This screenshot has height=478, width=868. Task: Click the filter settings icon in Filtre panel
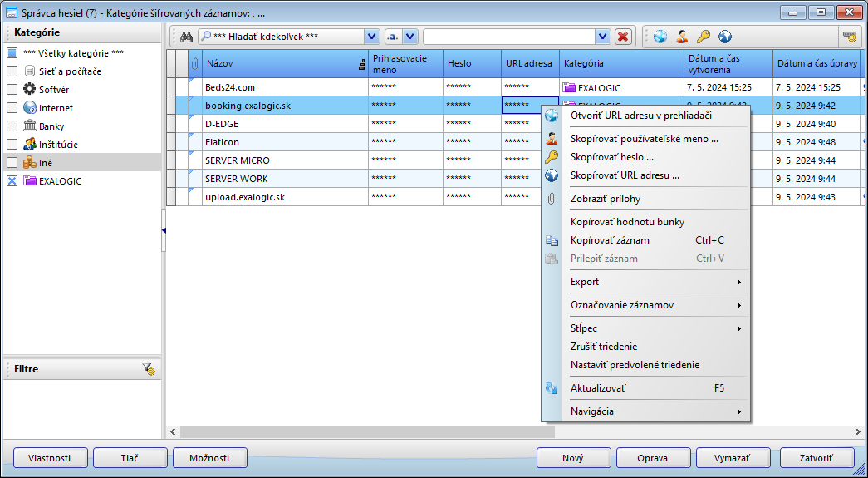pos(149,369)
